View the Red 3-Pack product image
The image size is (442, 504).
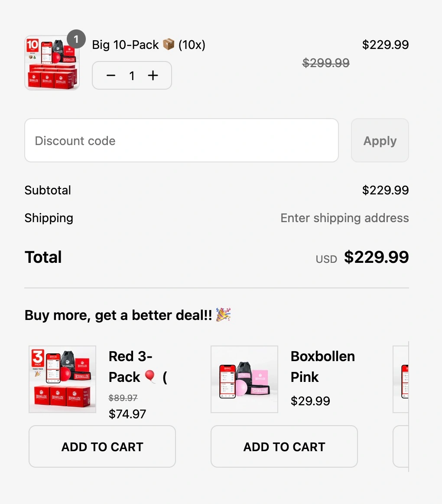click(x=62, y=379)
